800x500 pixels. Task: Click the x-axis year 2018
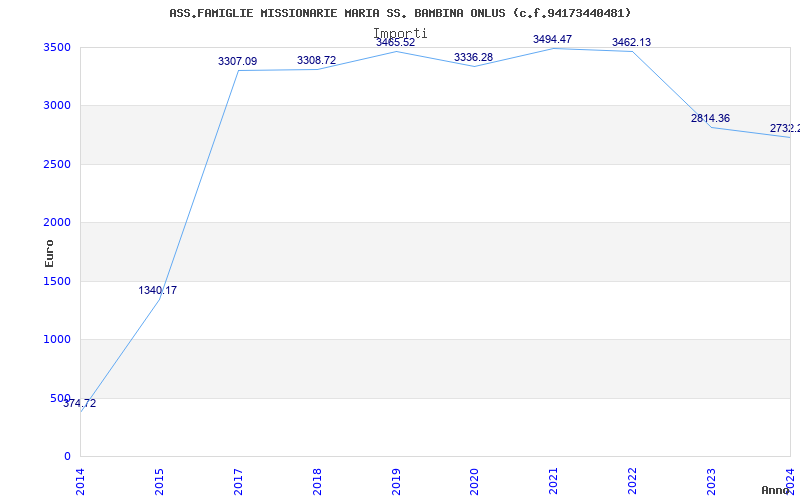pyautogui.click(x=317, y=482)
